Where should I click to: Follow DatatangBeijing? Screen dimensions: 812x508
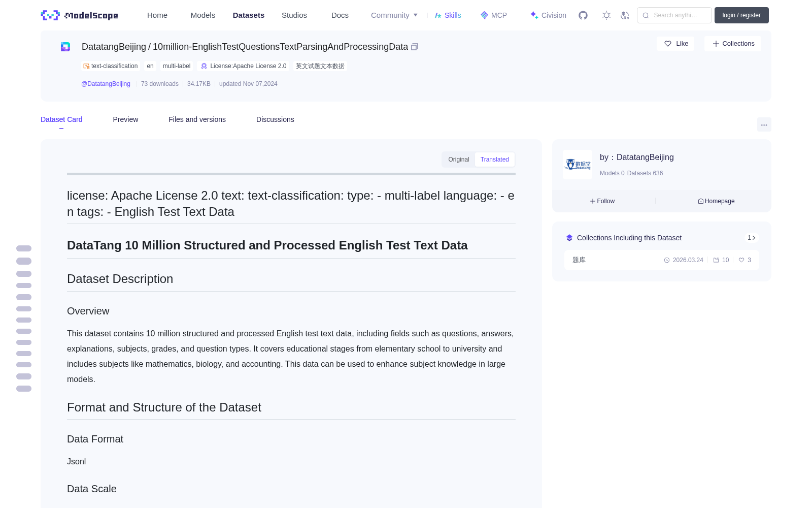coord(602,201)
